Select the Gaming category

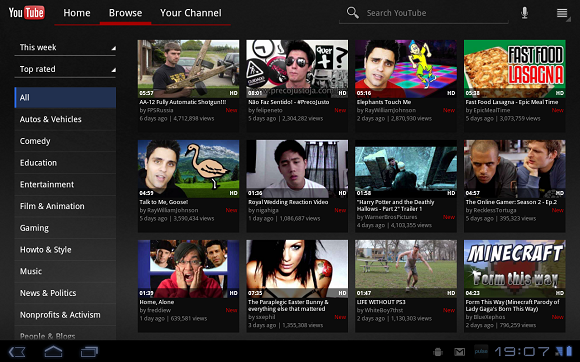(x=65, y=228)
